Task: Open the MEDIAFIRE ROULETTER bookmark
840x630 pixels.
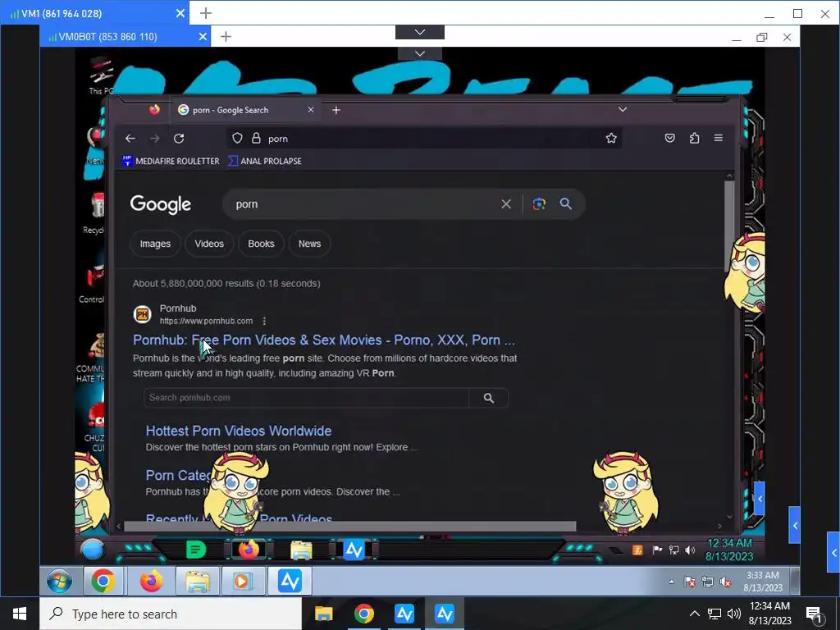Action: pos(171,161)
